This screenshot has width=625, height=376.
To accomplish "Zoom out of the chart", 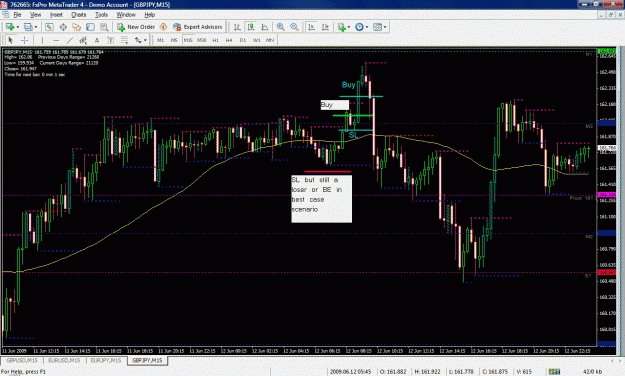I will [294, 27].
